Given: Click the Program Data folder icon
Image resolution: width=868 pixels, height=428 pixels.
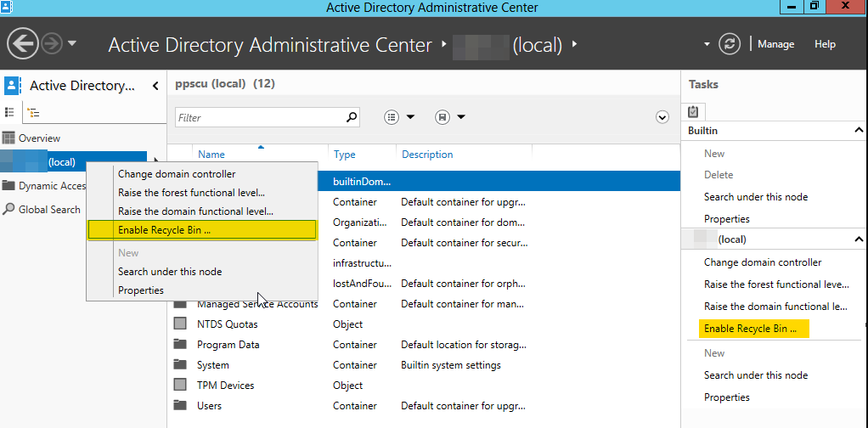Looking at the screenshot, I should click(180, 344).
